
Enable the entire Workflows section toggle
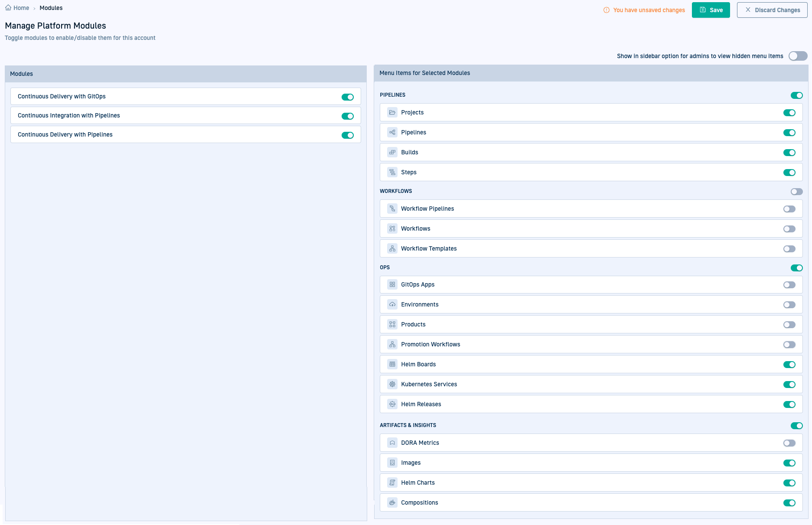click(x=796, y=192)
